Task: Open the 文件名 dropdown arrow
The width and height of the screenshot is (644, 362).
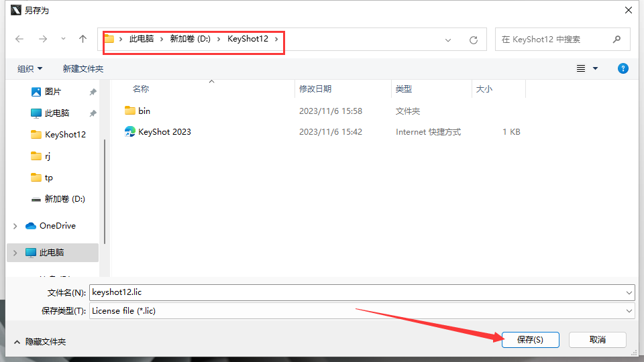Action: (629, 293)
